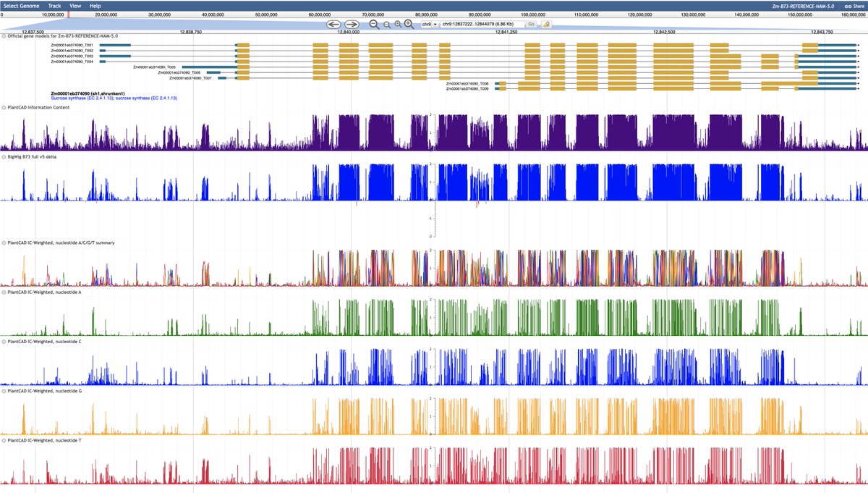Viewport: 868px width, 493px height.
Task: Close the nucleotide A/C/G/T summary track
Action: 4,243
